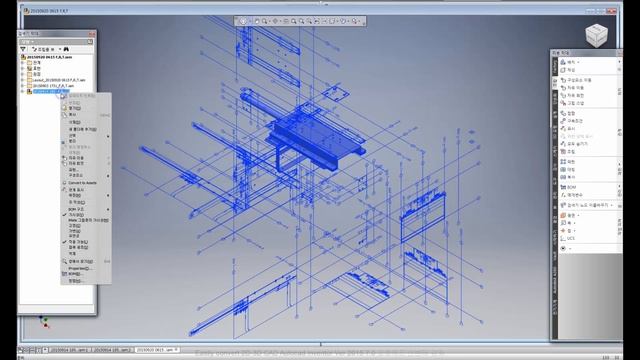This screenshot has height=360, width=640.
Task: Open BOM from the right tool panel
Action: 569,187
